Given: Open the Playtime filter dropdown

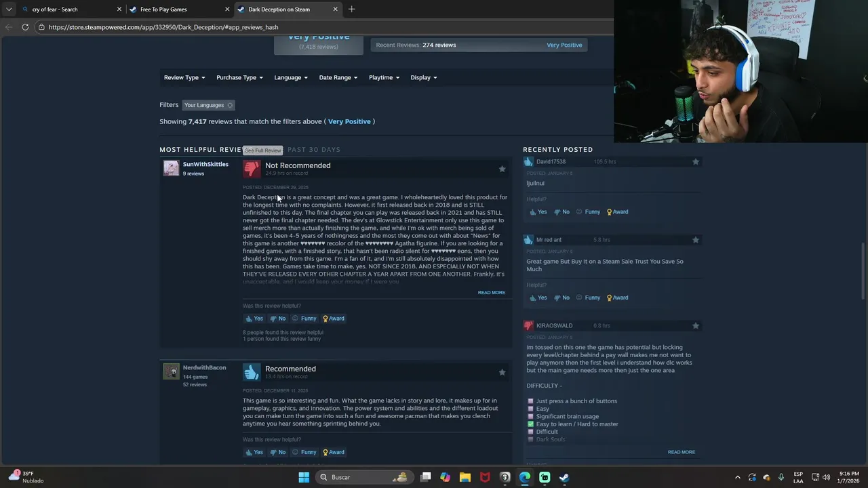Looking at the screenshot, I should (x=384, y=77).
